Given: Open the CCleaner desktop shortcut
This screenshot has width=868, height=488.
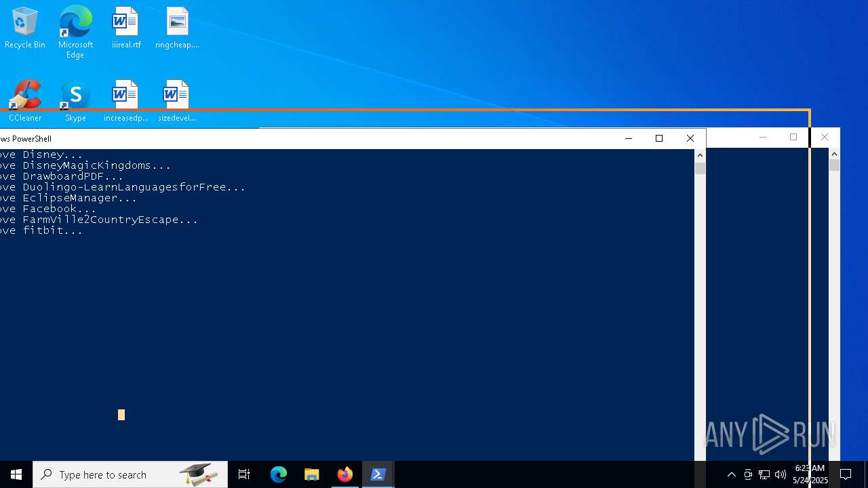Looking at the screenshot, I should point(25,101).
